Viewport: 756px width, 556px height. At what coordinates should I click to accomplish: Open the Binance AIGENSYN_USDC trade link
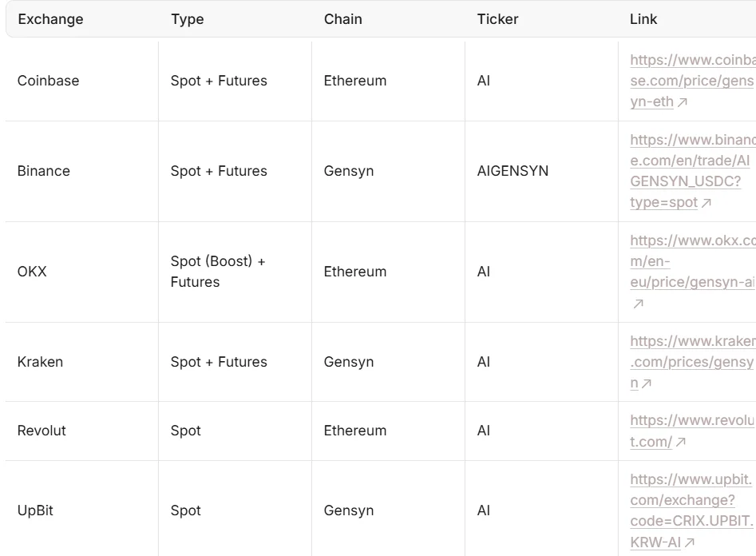click(x=693, y=171)
